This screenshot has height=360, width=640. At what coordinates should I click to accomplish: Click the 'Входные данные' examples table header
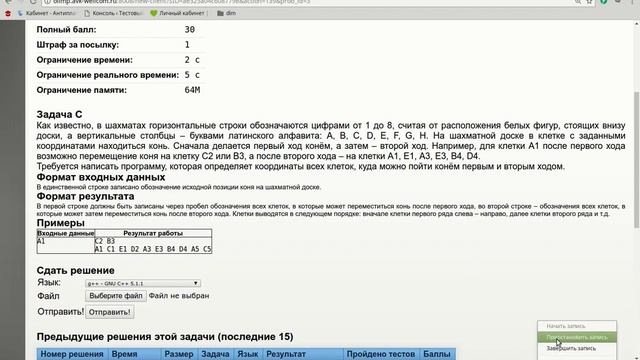(x=66, y=233)
